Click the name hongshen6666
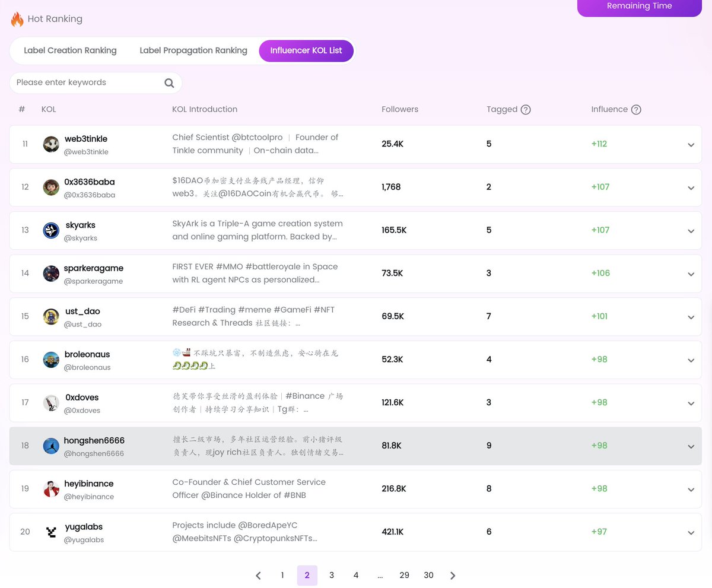Screen dimensions: 712x588 pyautogui.click(x=94, y=441)
